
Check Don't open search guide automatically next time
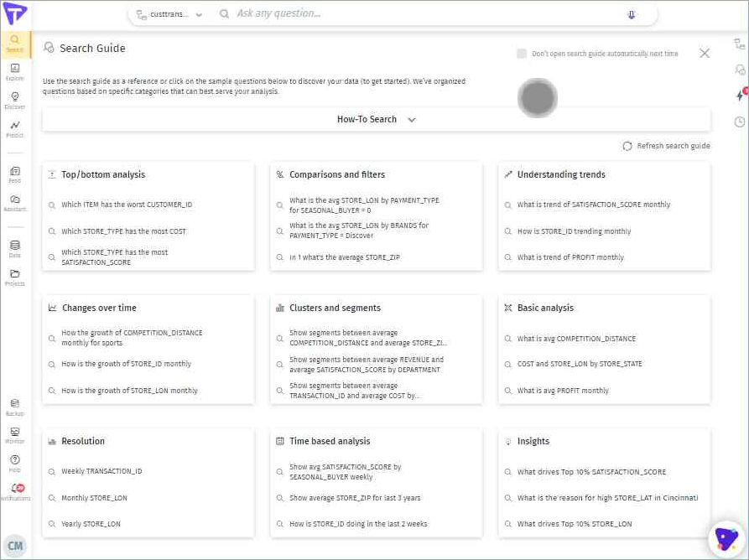[522, 54]
